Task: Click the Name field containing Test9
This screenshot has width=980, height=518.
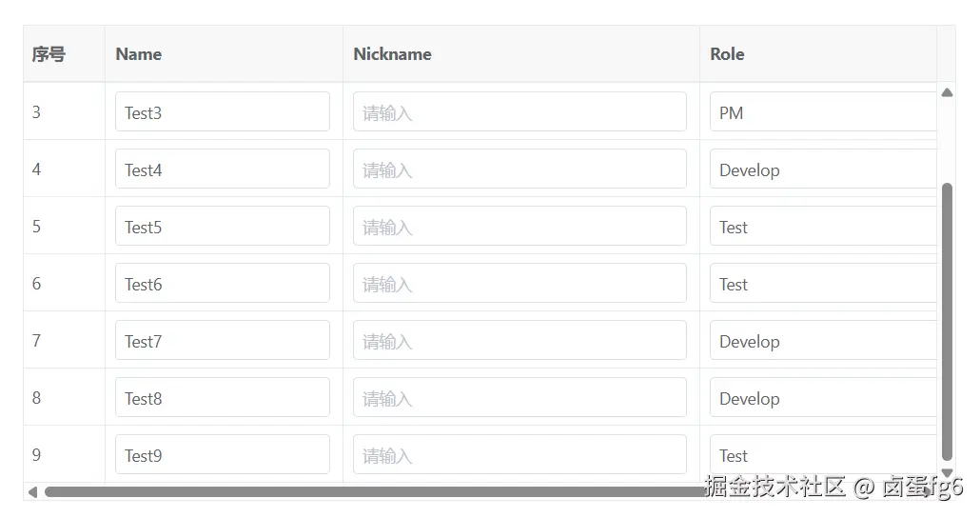Action: click(x=222, y=455)
